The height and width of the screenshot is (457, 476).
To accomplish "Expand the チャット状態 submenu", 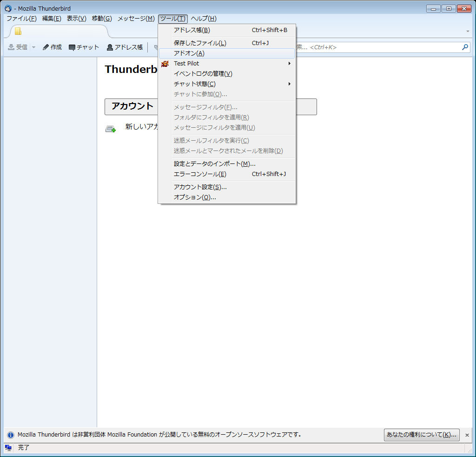I will 289,84.
